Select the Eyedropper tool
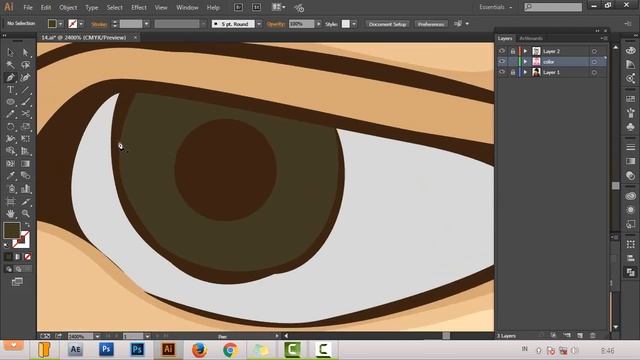The width and height of the screenshot is (640, 360). (x=11, y=176)
